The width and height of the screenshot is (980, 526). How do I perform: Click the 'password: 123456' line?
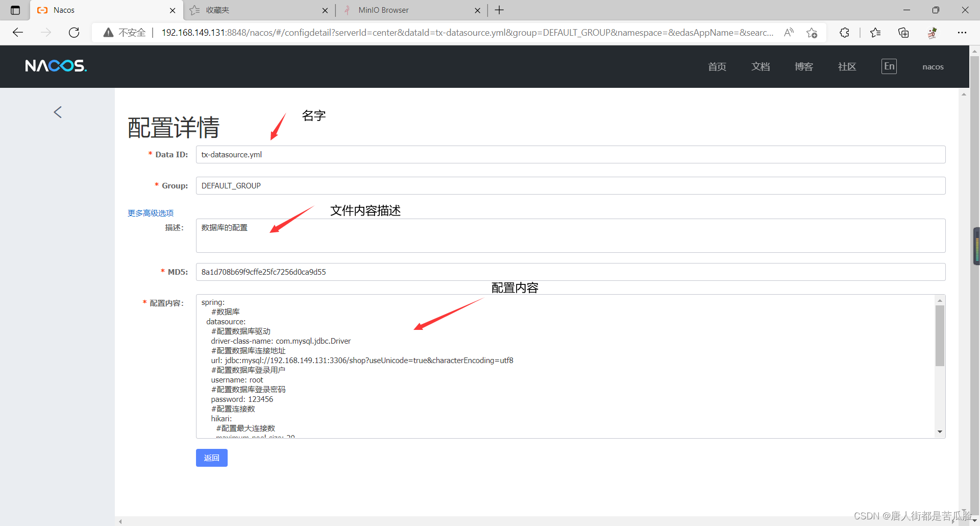[242, 399]
